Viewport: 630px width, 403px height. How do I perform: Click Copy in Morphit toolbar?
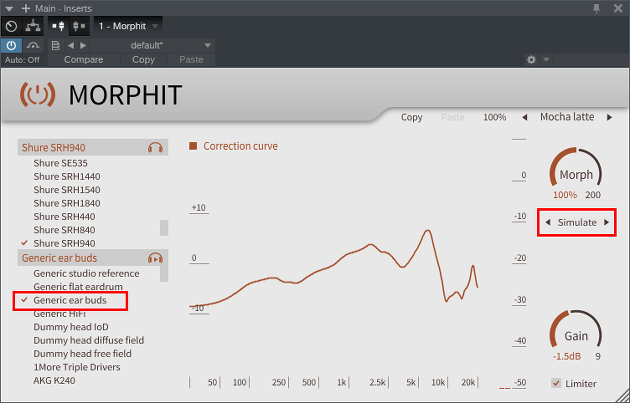[411, 117]
